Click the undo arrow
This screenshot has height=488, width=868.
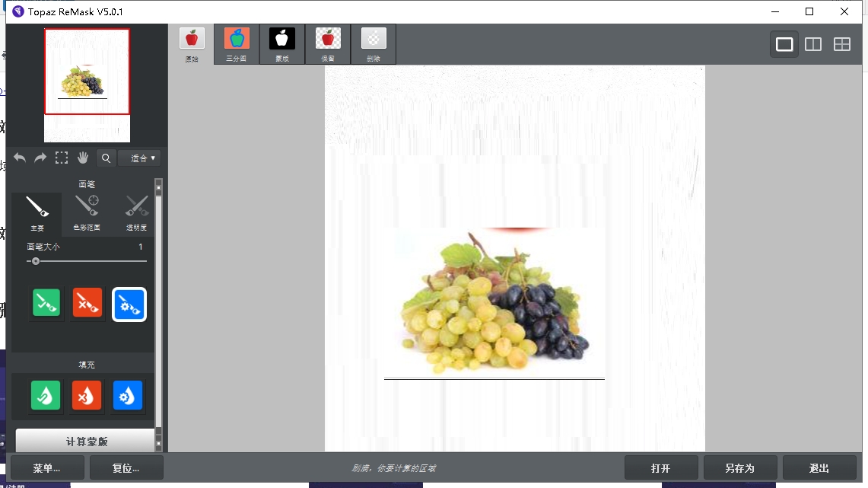tap(20, 158)
